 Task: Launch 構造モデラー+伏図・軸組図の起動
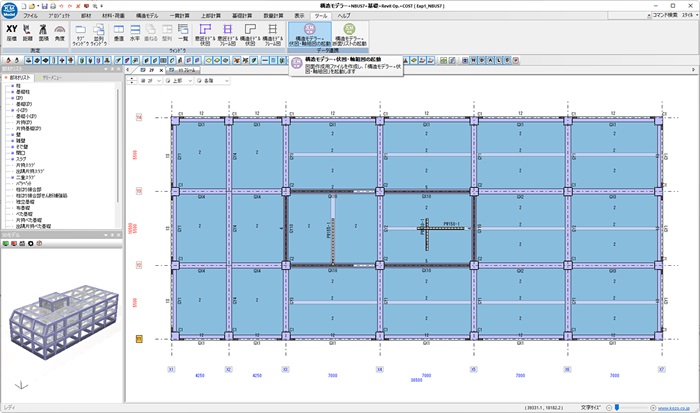coord(304,36)
